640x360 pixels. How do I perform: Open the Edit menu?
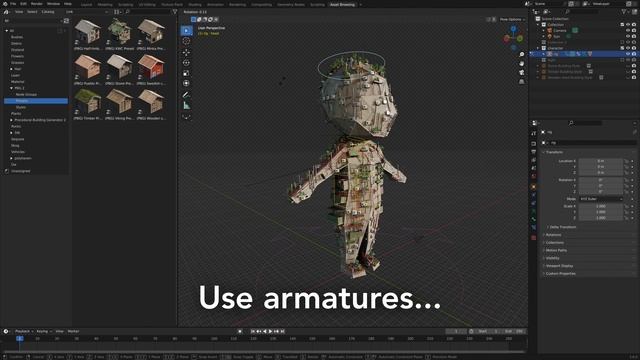(23, 4)
